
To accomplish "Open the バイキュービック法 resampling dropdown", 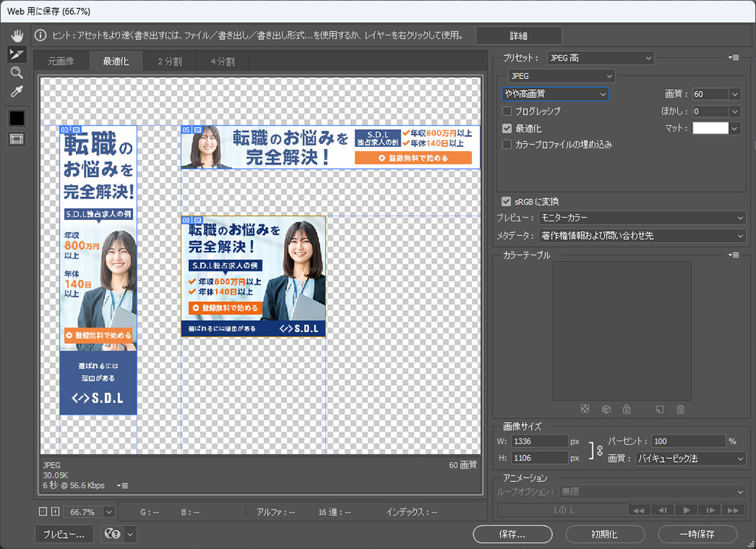I will click(x=690, y=459).
